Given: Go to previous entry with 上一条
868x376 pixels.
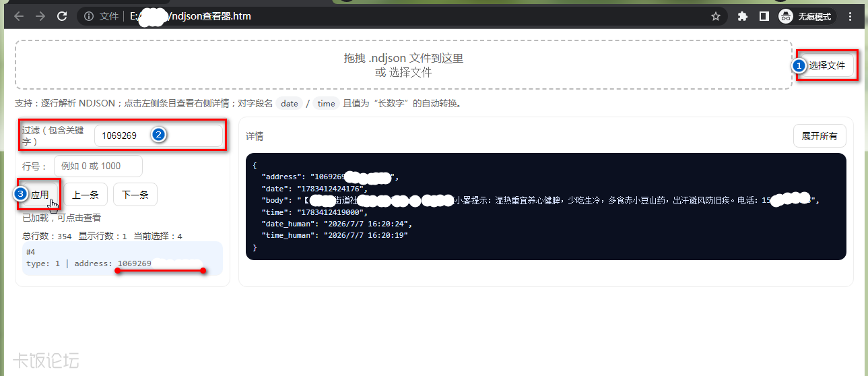Looking at the screenshot, I should pos(86,195).
